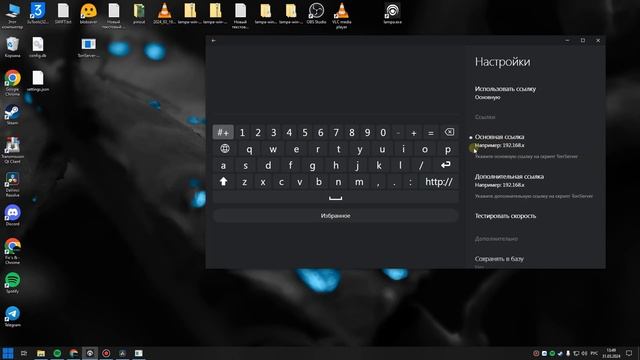Viewport: 640px width, 360px height.
Task: Insert the http:// shortcut key
Action: point(439,182)
